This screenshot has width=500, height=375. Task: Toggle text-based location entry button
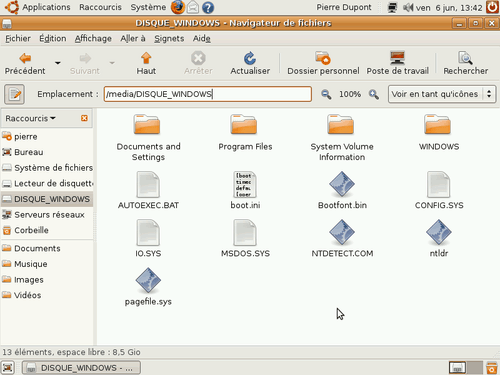(14, 94)
